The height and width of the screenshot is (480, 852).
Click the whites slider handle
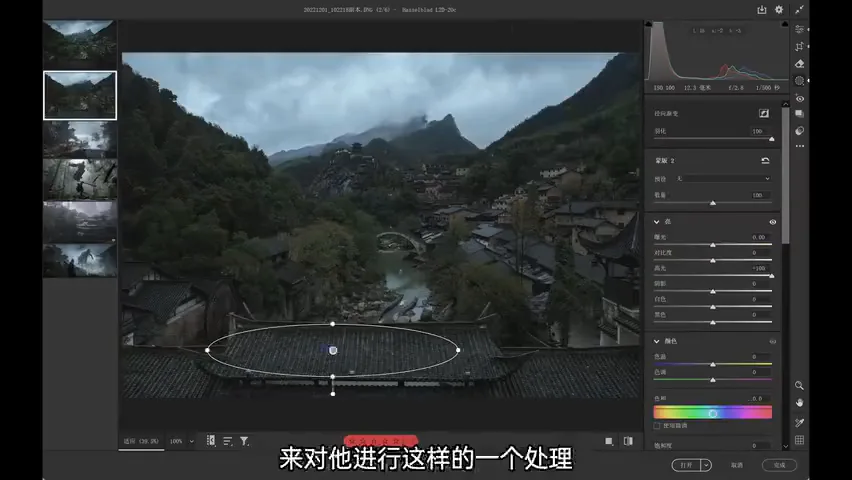coord(713,307)
